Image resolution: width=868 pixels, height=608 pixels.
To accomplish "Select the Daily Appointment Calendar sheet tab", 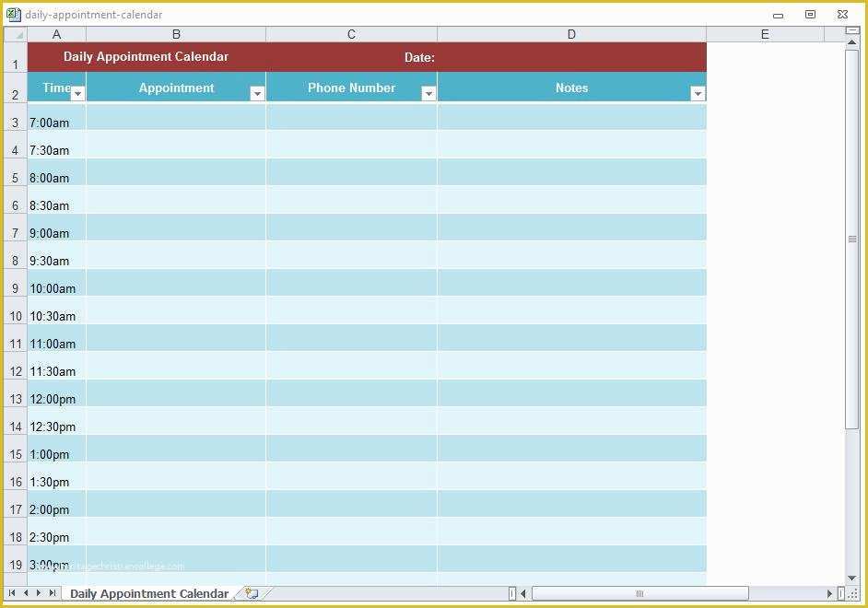I will (x=149, y=593).
